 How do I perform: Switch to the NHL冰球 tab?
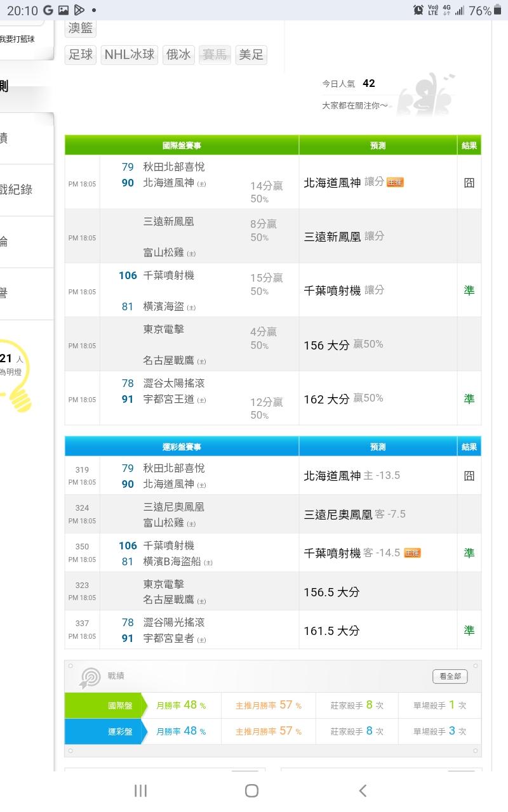[130, 55]
